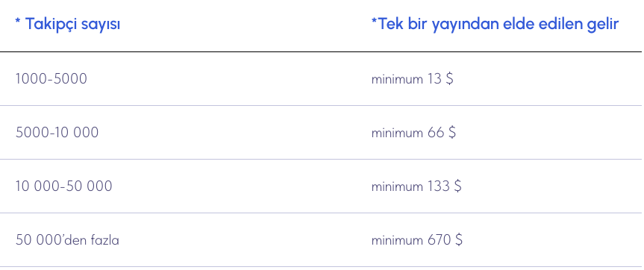Click the 'minimum 66 $' income value
The height and width of the screenshot is (270, 644).
413,132
